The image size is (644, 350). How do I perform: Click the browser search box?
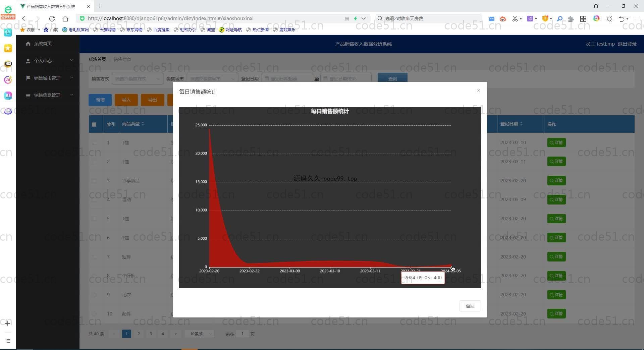coord(429,18)
